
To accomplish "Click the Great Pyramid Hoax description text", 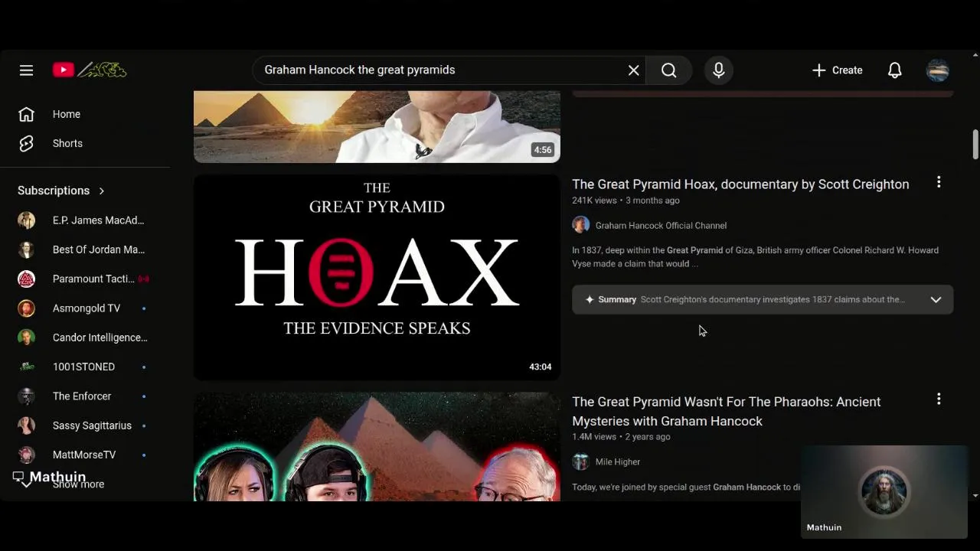I will (x=755, y=257).
